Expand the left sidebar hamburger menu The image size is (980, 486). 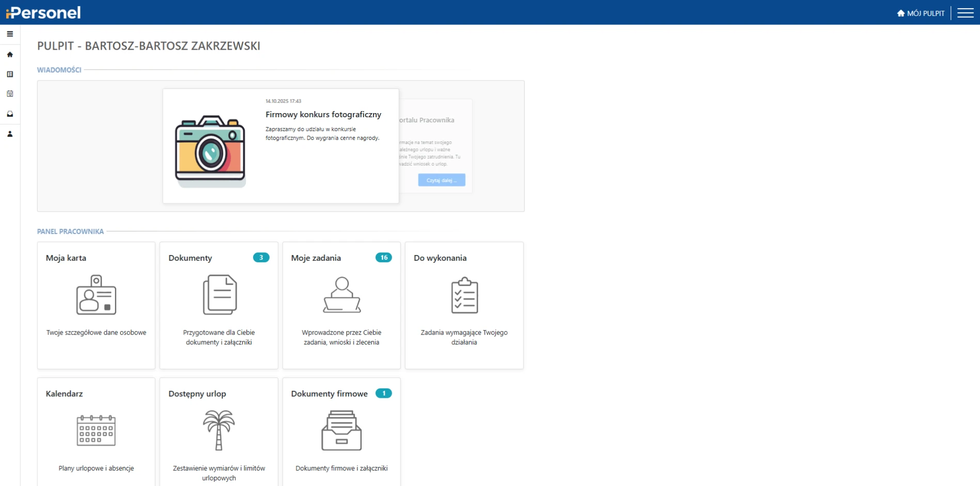coord(10,34)
